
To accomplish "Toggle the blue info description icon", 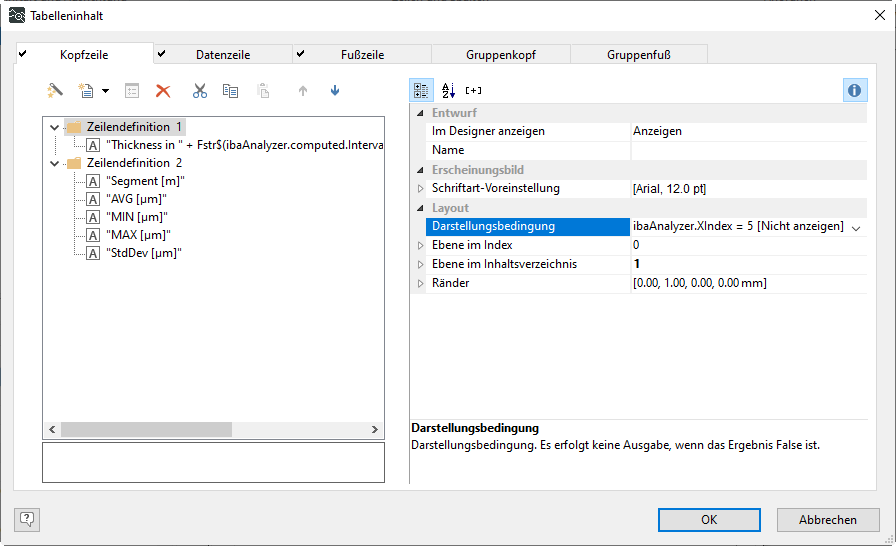I will pyautogui.click(x=854, y=90).
